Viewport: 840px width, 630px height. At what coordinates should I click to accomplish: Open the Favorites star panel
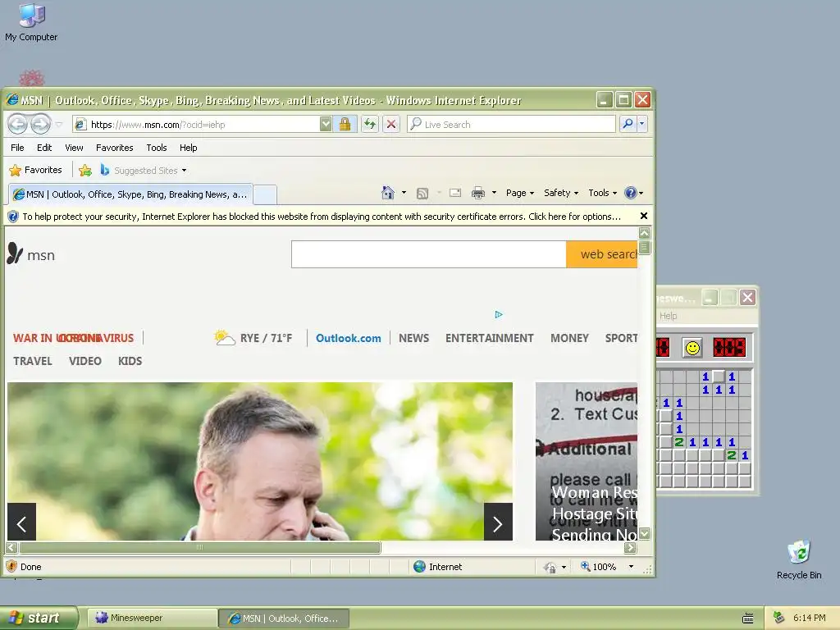[x=36, y=171]
